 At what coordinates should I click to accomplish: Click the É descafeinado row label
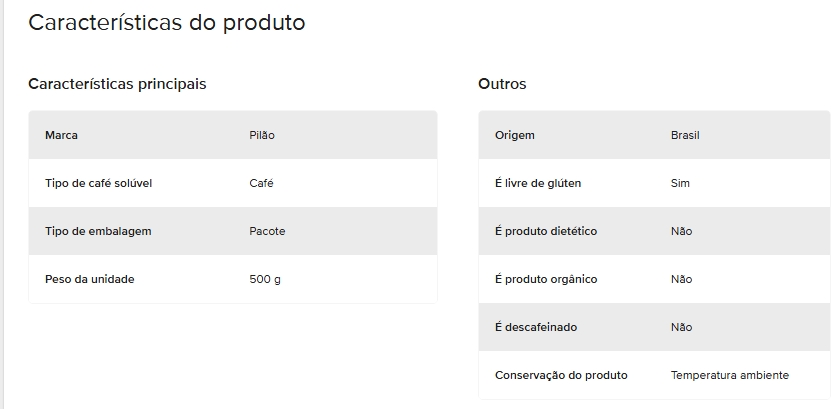(x=536, y=327)
